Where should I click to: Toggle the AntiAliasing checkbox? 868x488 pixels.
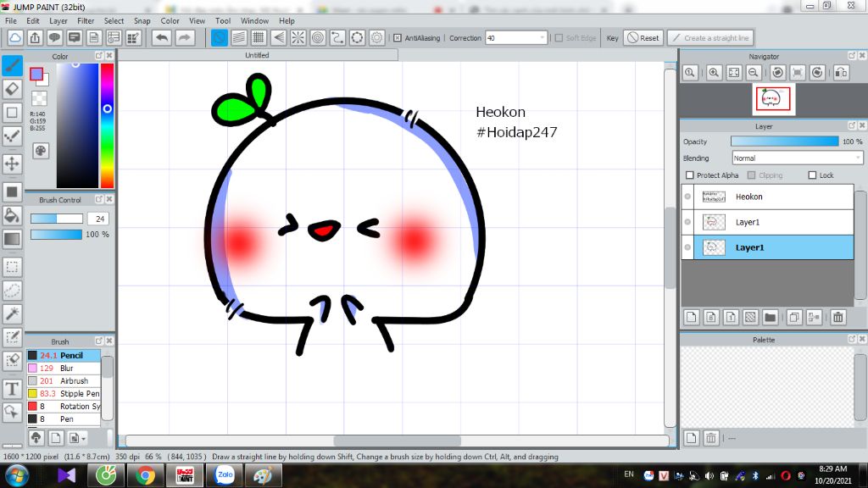coord(398,37)
